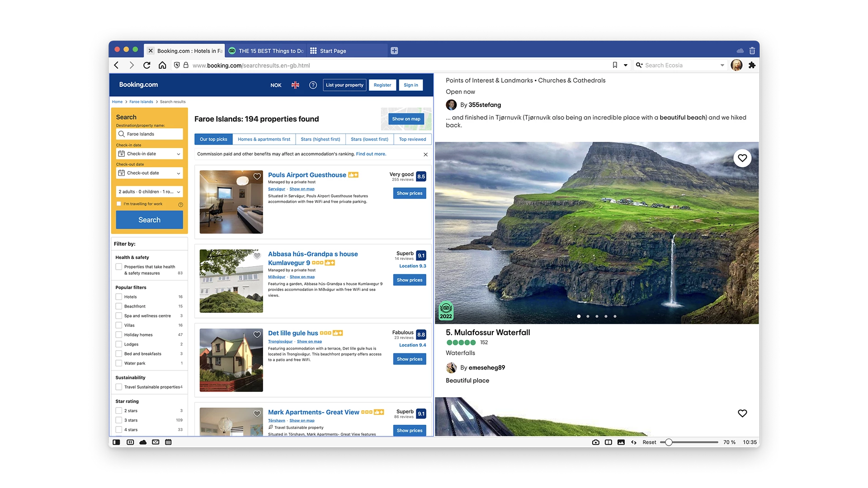Expand the guest count dropdown selector
The image size is (868, 488).
[x=150, y=191]
